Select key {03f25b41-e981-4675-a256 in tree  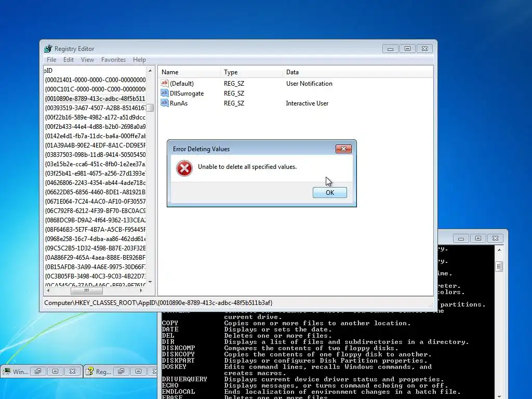pyautogui.click(x=95, y=174)
